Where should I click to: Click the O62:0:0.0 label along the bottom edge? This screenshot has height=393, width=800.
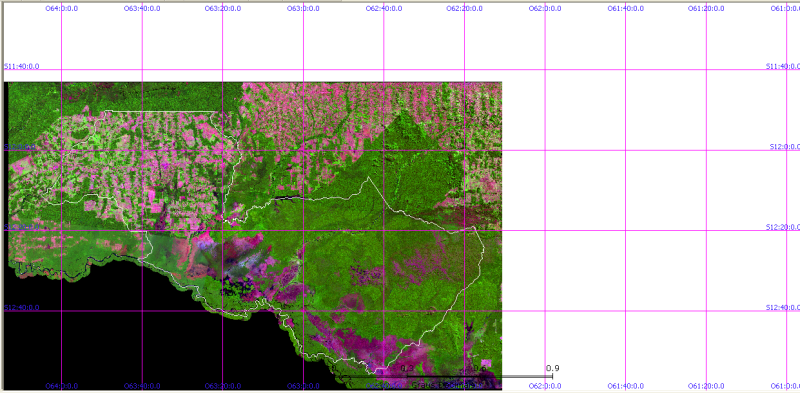click(544, 386)
